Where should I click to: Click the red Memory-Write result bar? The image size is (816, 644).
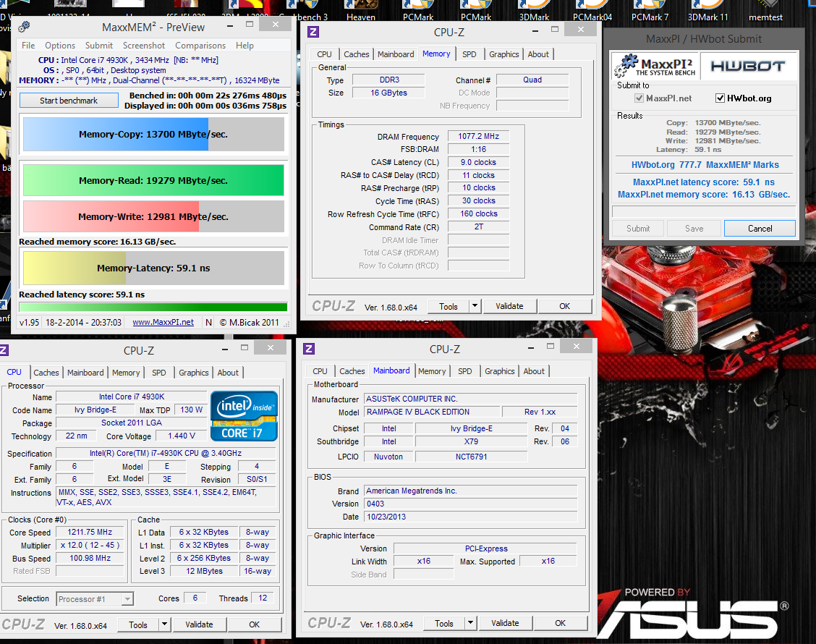(x=153, y=216)
